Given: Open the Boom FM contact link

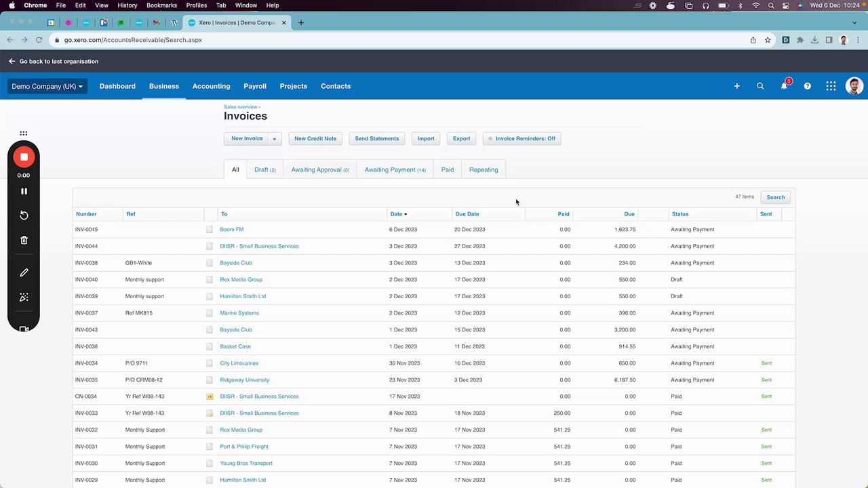Looking at the screenshot, I should [x=232, y=230].
